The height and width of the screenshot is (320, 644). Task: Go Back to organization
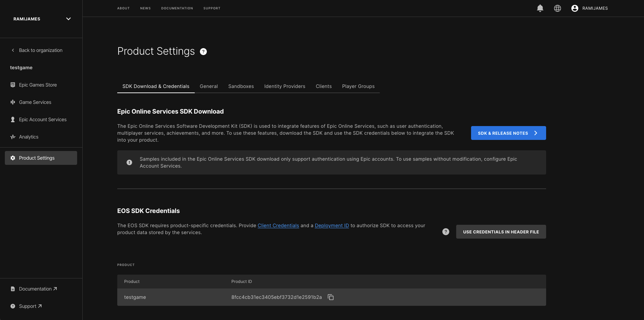pyautogui.click(x=41, y=50)
